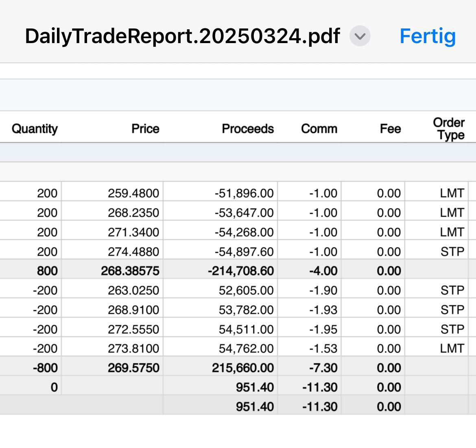Select the price cell 273.8100
The width and height of the screenshot is (476, 448).
click(x=133, y=348)
